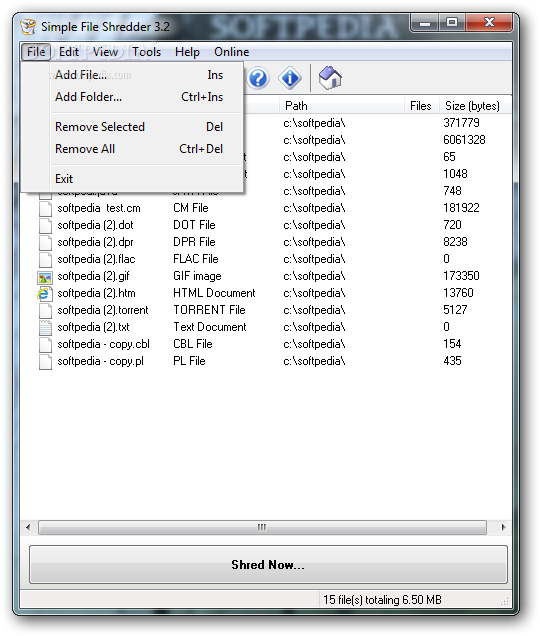Click file icon next to softpedia (2).dot
Image resolution: width=540 pixels, height=636 pixels.
[45, 226]
